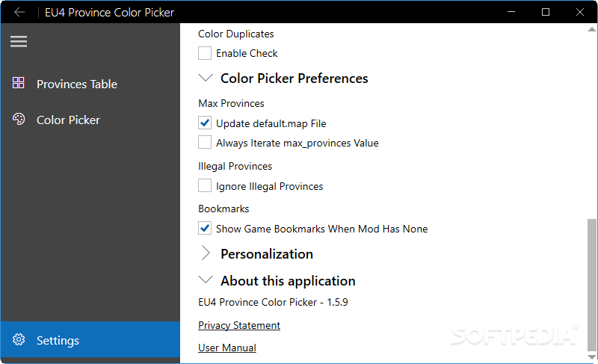This screenshot has width=598, height=364.
Task: Click the Settings gear icon
Action: 19,339
